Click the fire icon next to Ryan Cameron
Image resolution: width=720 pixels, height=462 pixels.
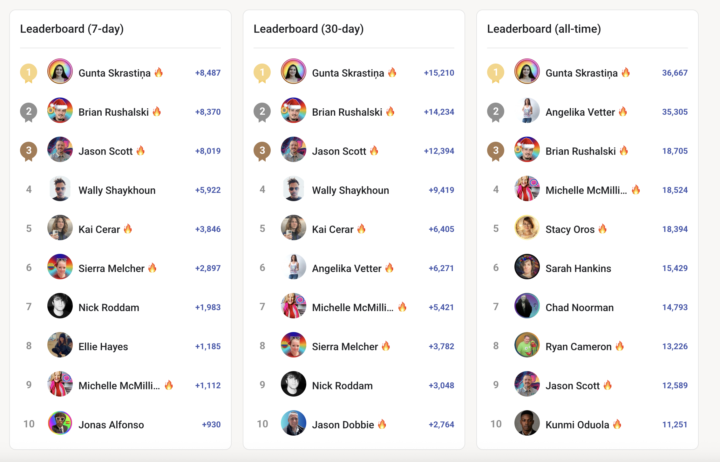(620, 346)
